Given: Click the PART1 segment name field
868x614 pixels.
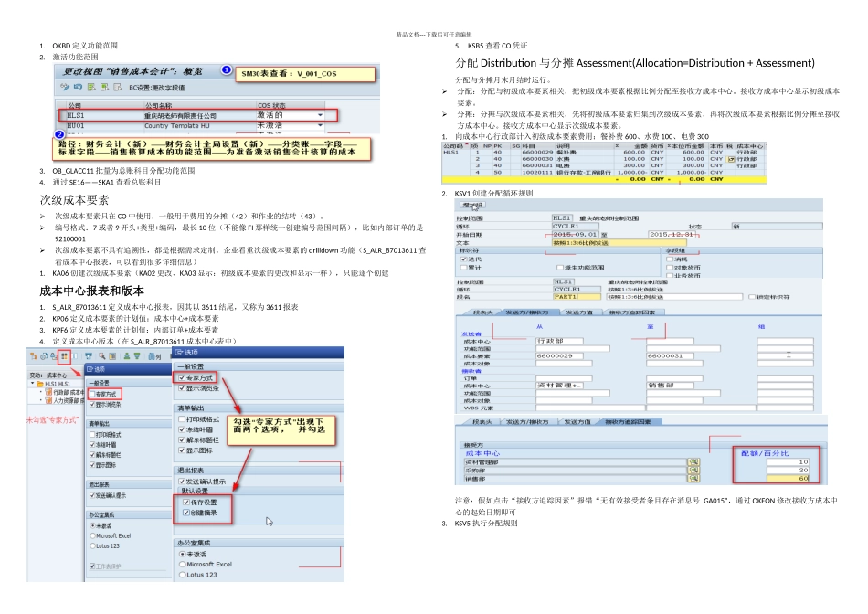Looking at the screenshot, I should [x=577, y=297].
